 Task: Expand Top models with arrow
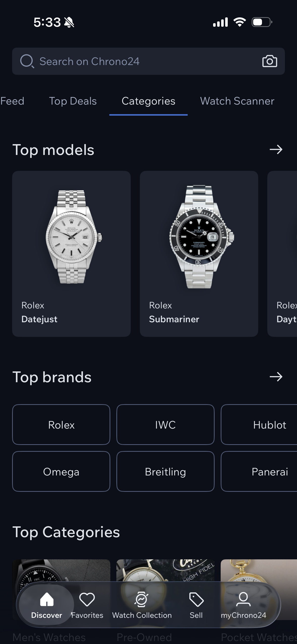pyautogui.click(x=276, y=150)
